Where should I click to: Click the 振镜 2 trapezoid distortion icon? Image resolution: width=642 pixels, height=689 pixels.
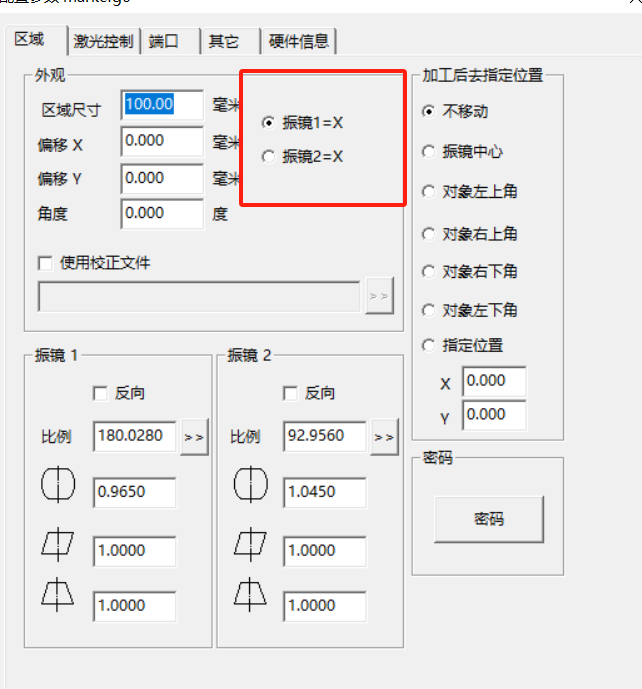250,595
